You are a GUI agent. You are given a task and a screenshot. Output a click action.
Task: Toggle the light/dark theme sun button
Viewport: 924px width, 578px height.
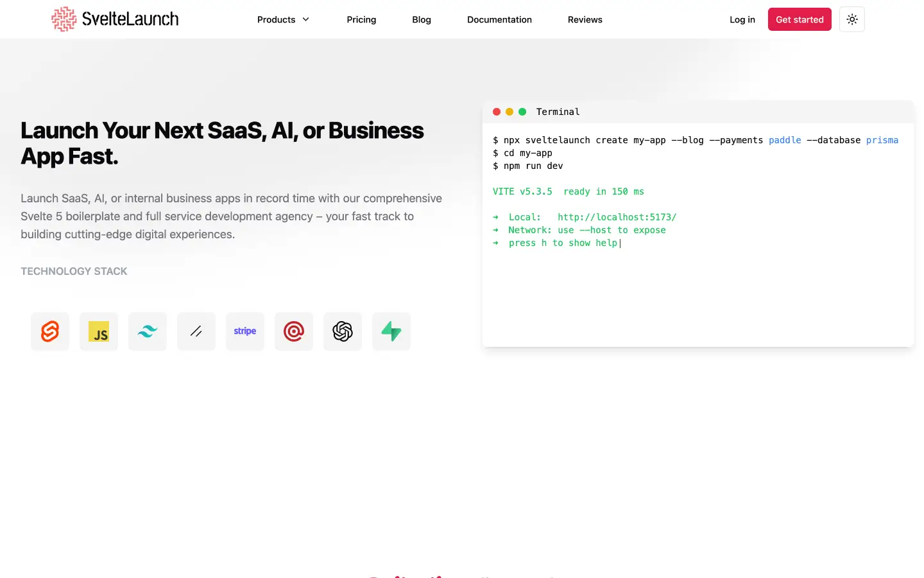pyautogui.click(x=852, y=19)
